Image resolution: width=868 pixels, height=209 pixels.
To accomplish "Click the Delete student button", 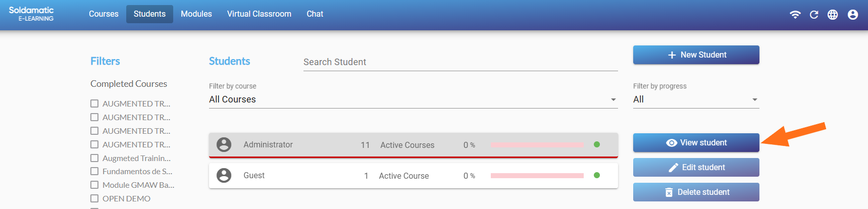I will [696, 192].
